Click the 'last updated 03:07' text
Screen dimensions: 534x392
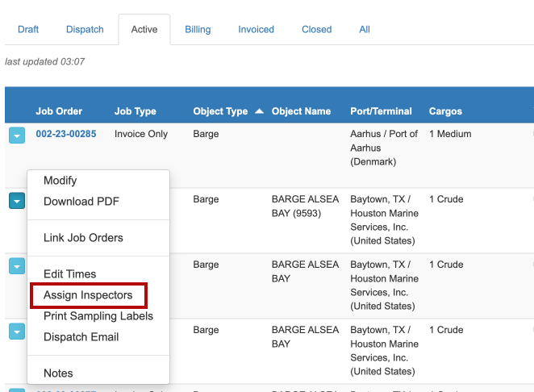[44, 61]
